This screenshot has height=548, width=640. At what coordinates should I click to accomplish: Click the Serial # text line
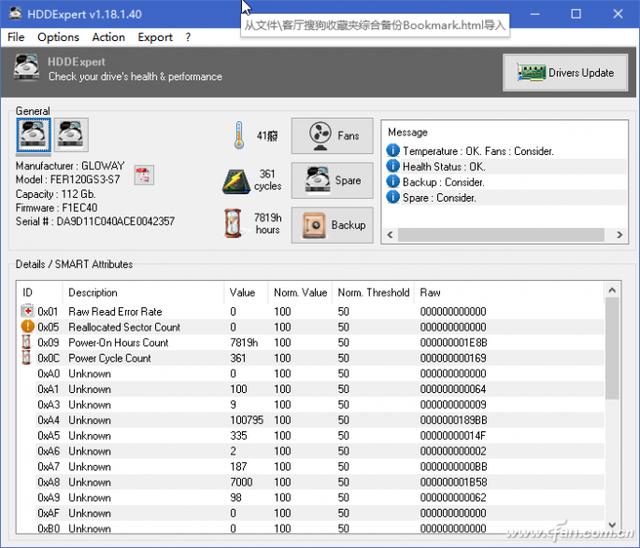(95, 222)
